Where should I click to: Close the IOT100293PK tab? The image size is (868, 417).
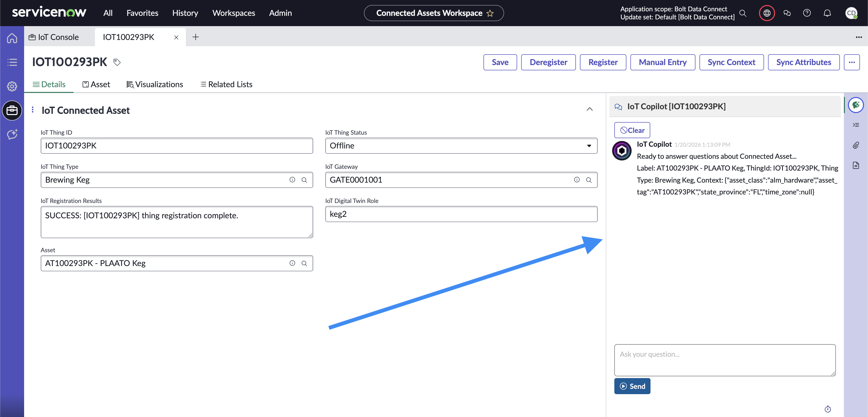tap(176, 37)
